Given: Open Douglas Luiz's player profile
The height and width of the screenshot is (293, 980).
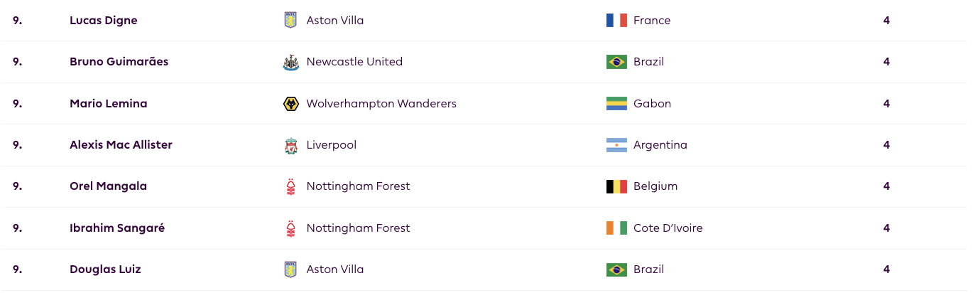Looking at the screenshot, I should [105, 270].
